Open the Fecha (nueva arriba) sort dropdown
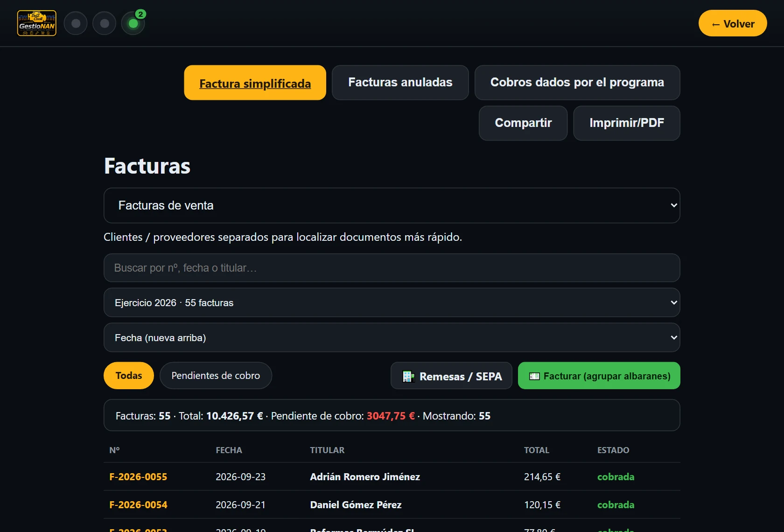 (x=392, y=337)
